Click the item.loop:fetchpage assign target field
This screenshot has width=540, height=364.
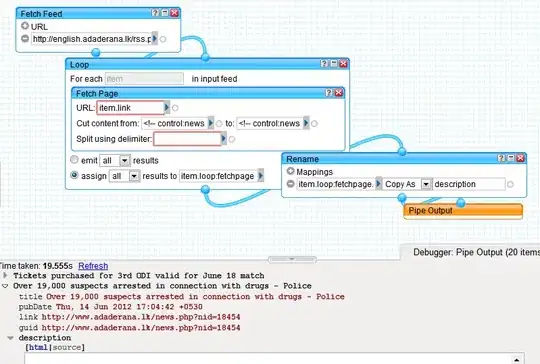(x=218, y=176)
